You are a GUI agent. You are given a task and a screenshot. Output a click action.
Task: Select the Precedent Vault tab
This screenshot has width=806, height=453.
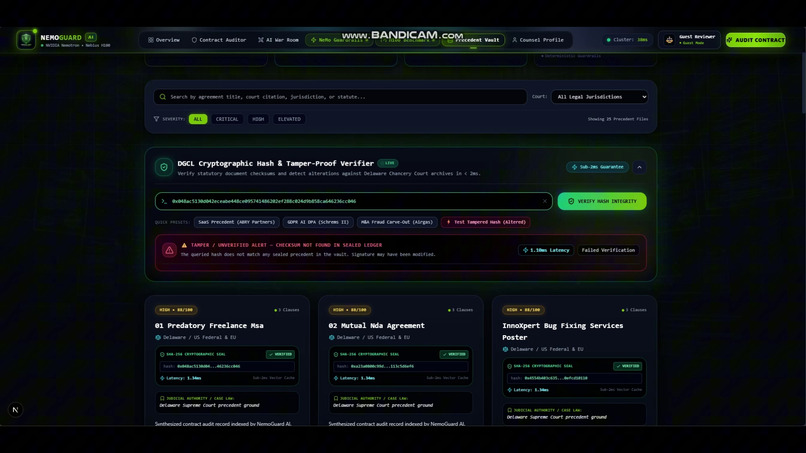tap(473, 40)
